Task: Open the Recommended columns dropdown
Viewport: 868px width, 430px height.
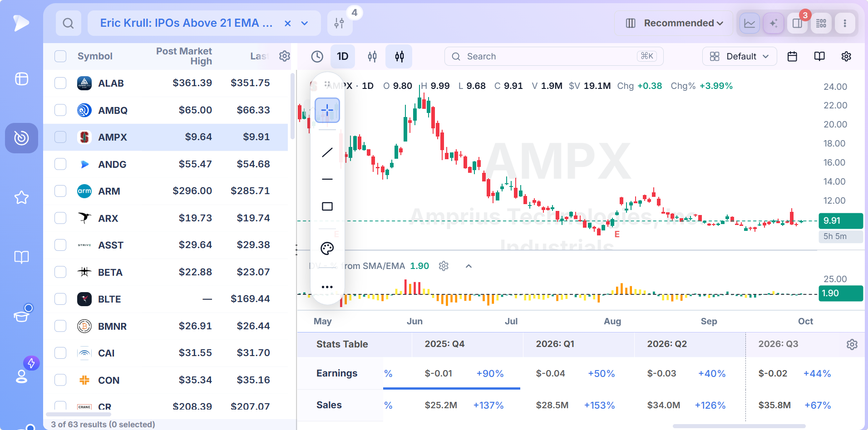Action: coord(674,23)
